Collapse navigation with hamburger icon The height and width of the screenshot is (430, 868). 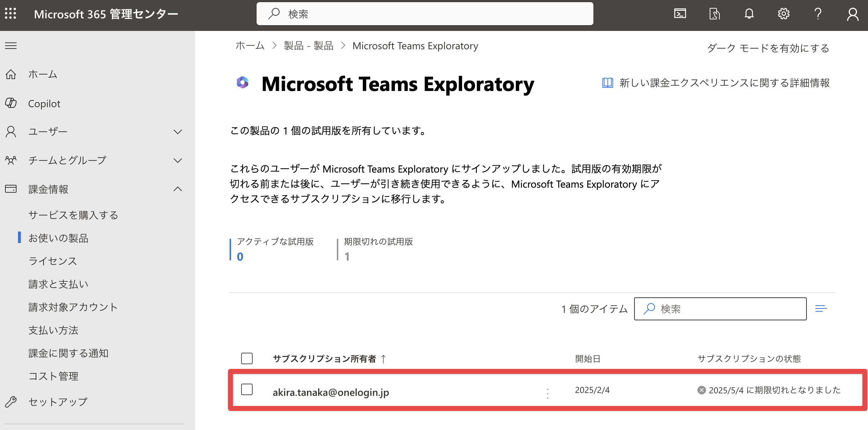11,46
